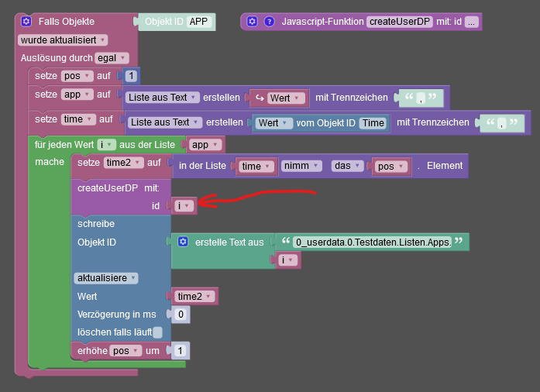This screenshot has height=392, width=540.
Task: Open the app list dropdown after aus der Liste
Action: pyautogui.click(x=205, y=145)
